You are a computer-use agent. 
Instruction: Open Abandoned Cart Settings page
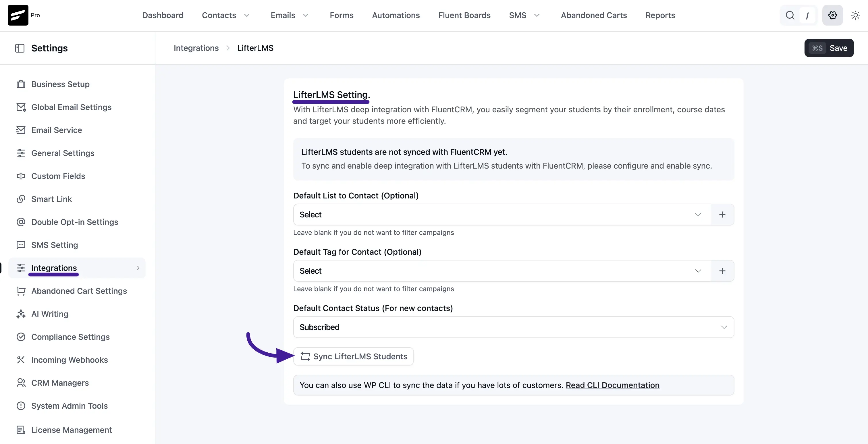coord(79,291)
